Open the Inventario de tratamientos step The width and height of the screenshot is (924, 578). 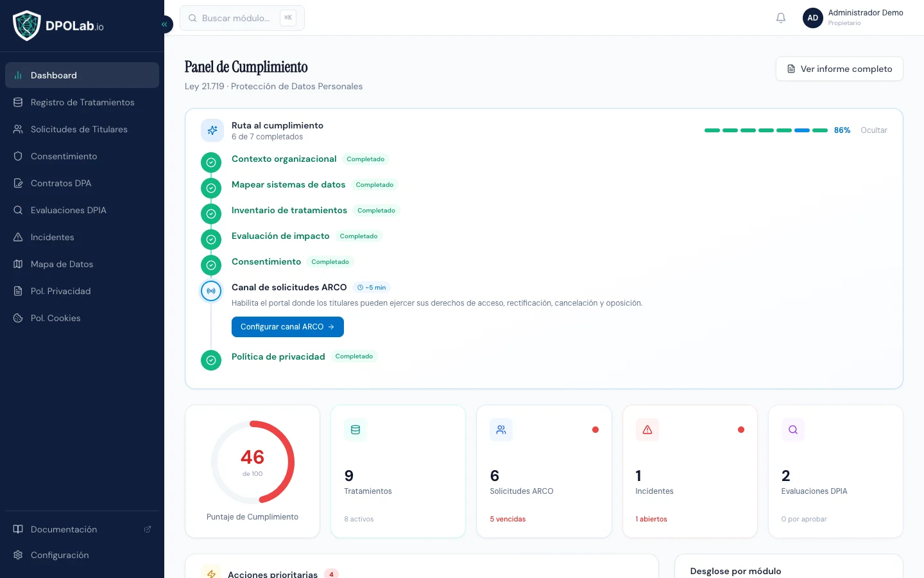tap(289, 210)
